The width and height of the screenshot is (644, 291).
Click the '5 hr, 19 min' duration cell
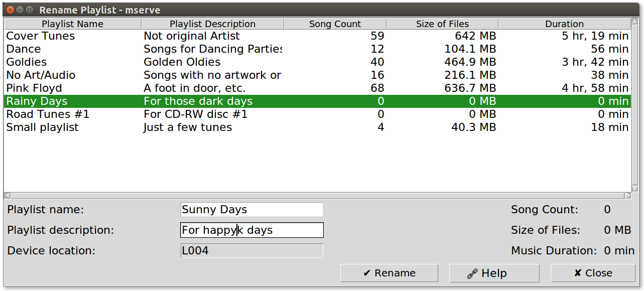pyautogui.click(x=595, y=36)
